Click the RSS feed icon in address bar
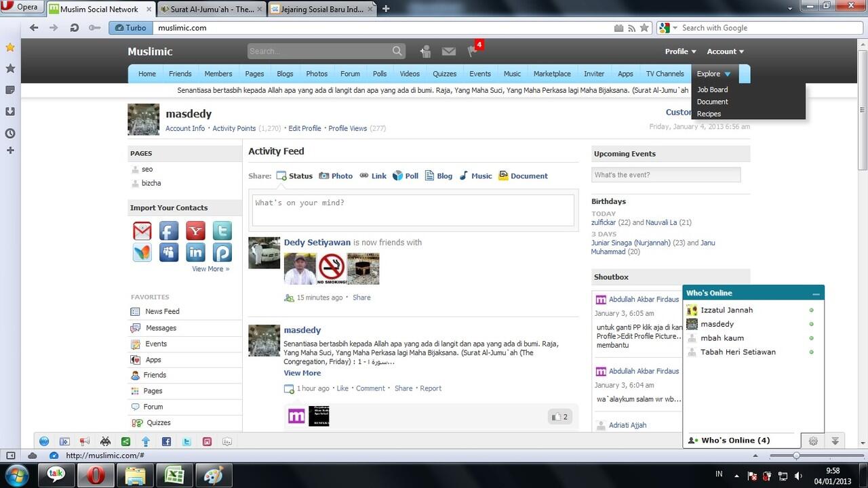 tap(631, 28)
